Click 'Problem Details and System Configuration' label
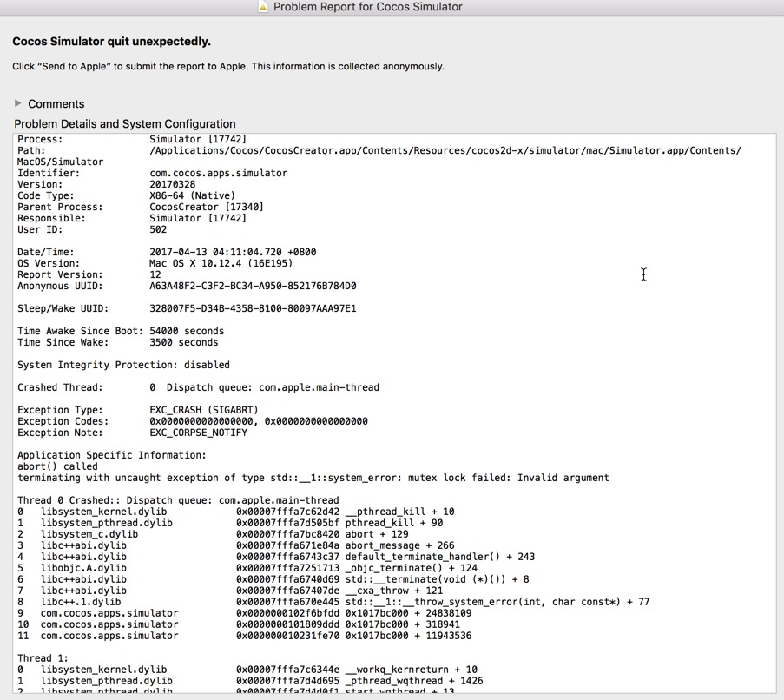The width and height of the screenshot is (784, 700). click(124, 124)
